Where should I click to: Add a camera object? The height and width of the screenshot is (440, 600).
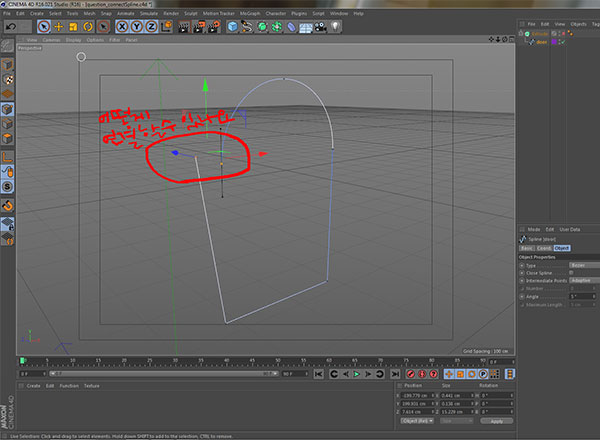321,27
